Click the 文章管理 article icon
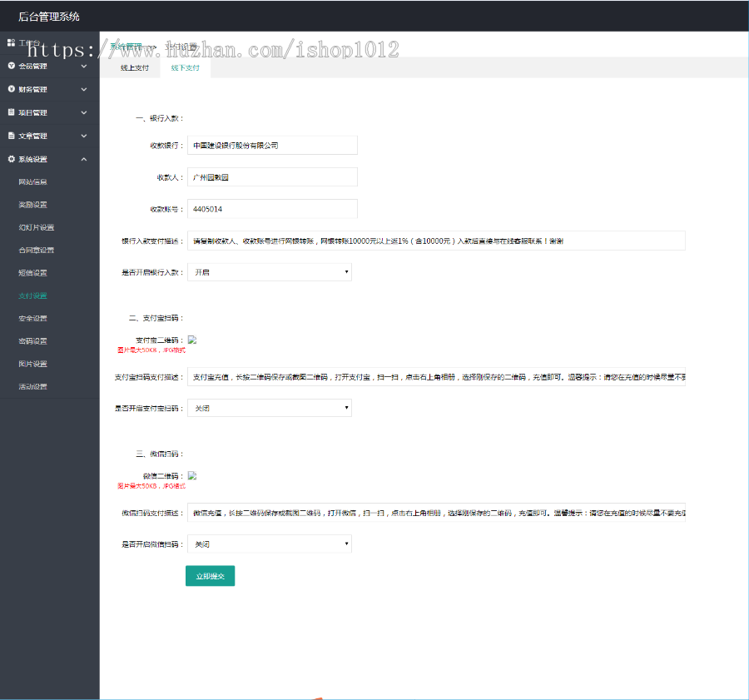749x700 pixels. (x=10, y=136)
